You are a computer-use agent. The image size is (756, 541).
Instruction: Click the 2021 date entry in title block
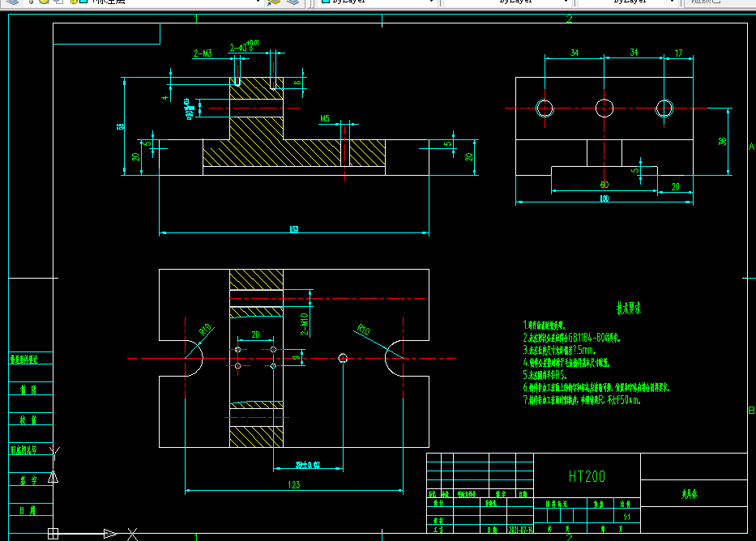[520, 529]
